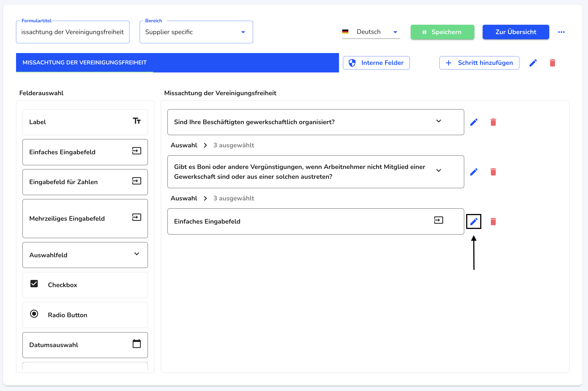Click the save disk icon on Speichern
The width and height of the screenshot is (588, 391).
[x=424, y=32]
